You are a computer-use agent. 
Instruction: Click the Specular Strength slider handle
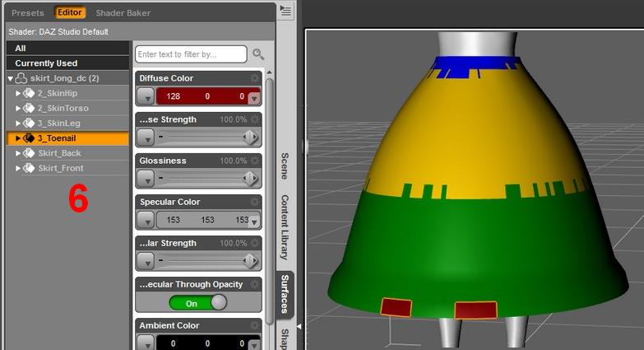click(250, 261)
